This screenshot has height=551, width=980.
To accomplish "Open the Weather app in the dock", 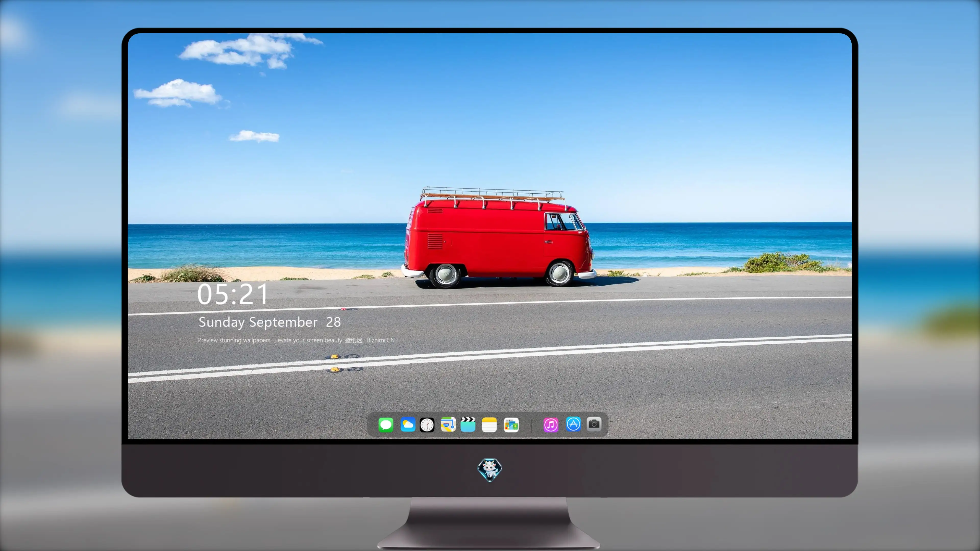I will pyautogui.click(x=408, y=424).
